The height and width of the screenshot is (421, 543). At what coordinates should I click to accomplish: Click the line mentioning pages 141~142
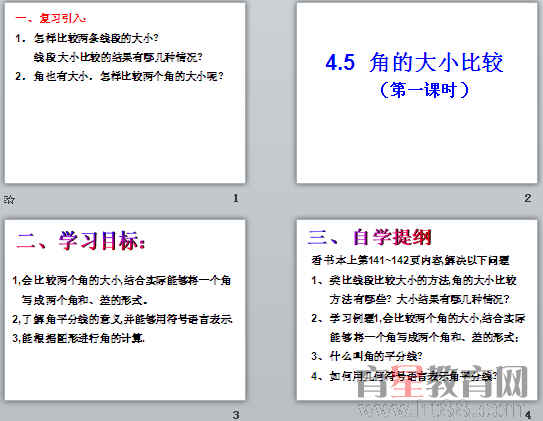[410, 260]
